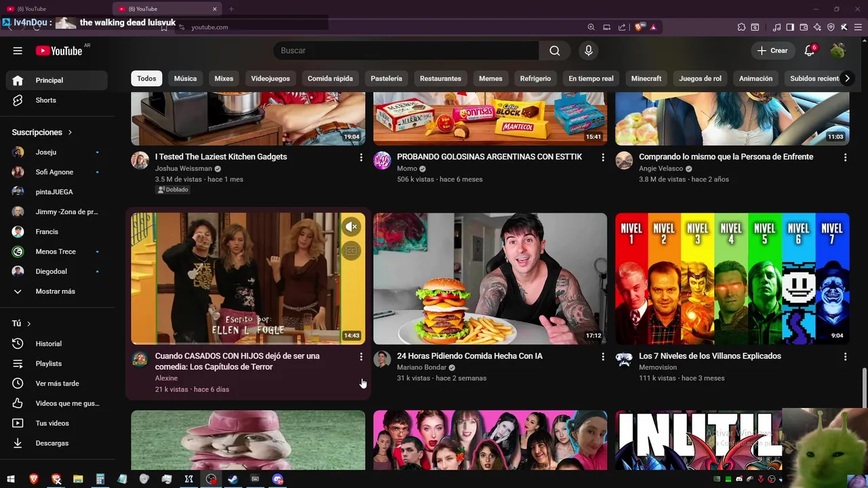Click in the Buscar search field

[x=406, y=51]
